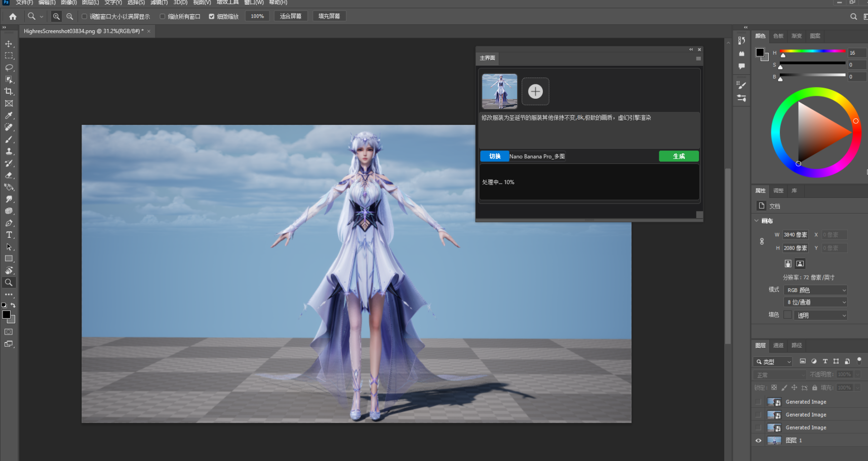Collapse the 画布 section

click(757, 221)
